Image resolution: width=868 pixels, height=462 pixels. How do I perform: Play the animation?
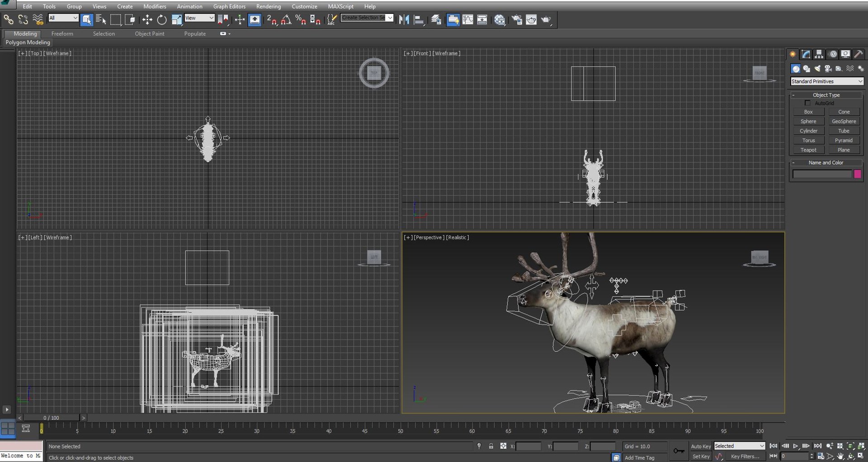(x=796, y=446)
